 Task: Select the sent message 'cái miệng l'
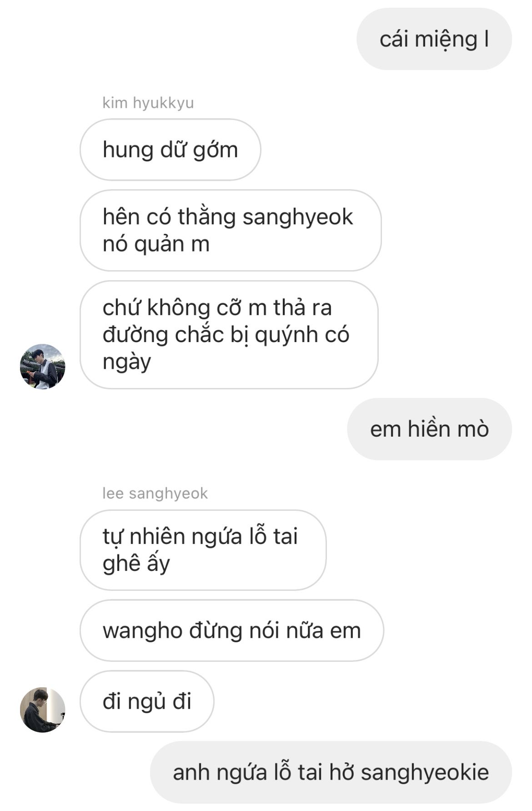[434, 39]
